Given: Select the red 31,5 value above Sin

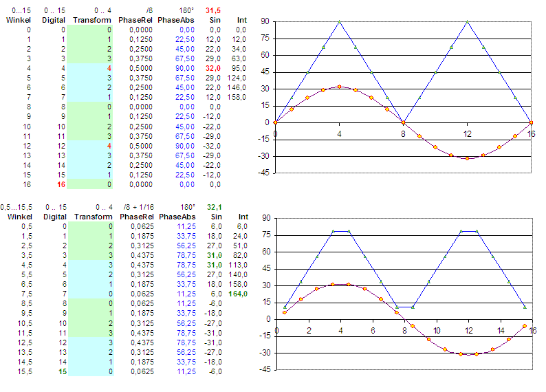Looking at the screenshot, I should pos(212,10).
